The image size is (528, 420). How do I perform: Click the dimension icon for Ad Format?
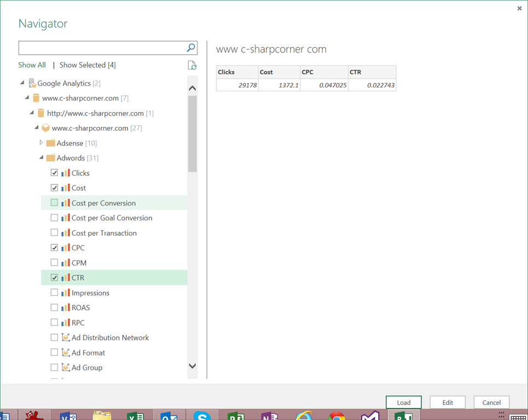66,352
